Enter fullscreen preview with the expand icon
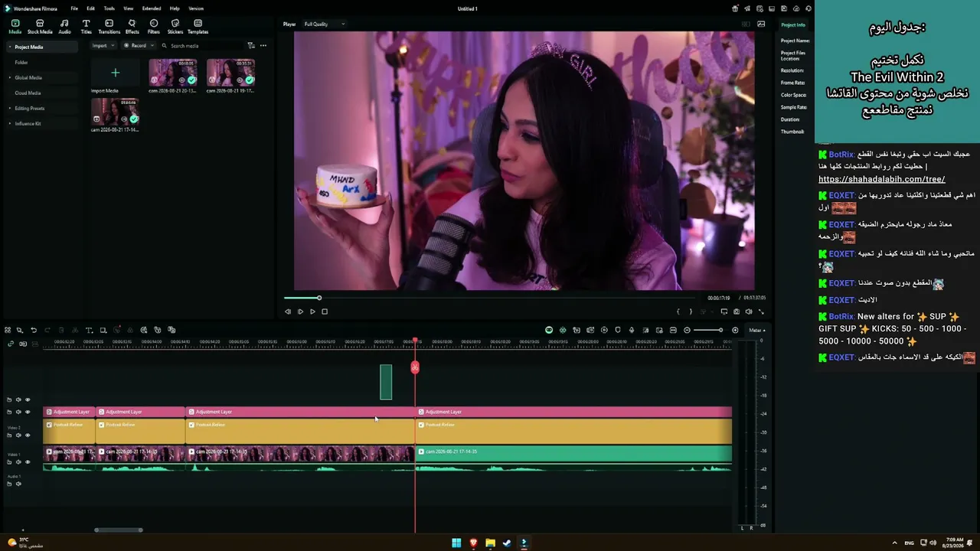980x551 pixels. [x=761, y=311]
